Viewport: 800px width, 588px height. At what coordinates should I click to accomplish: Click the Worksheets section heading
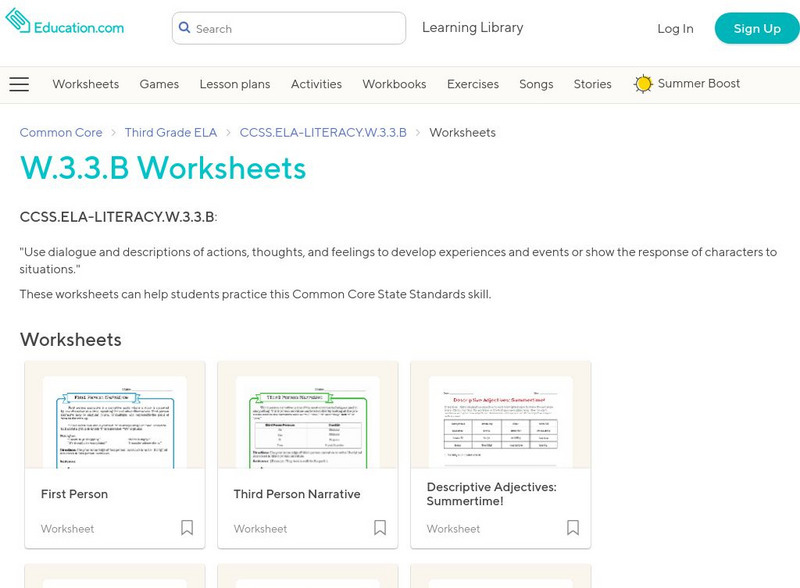pos(70,340)
